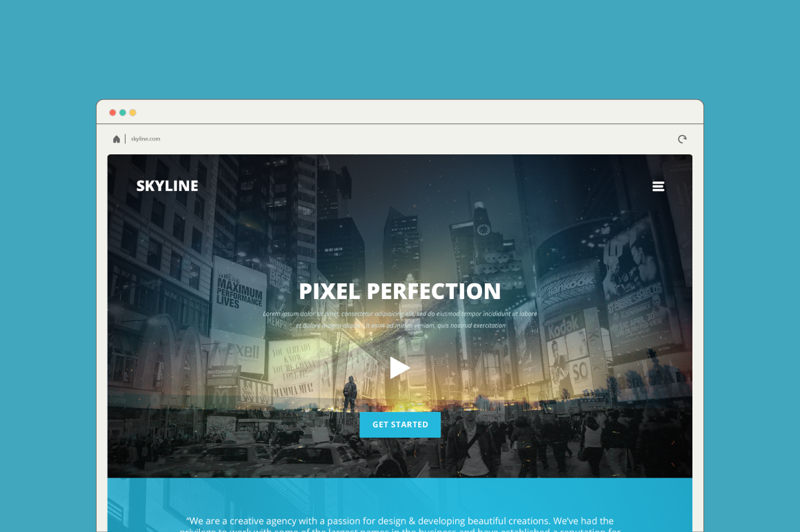Click the Kodak billboard in hero image
This screenshot has height=532, width=800.
coord(560,325)
